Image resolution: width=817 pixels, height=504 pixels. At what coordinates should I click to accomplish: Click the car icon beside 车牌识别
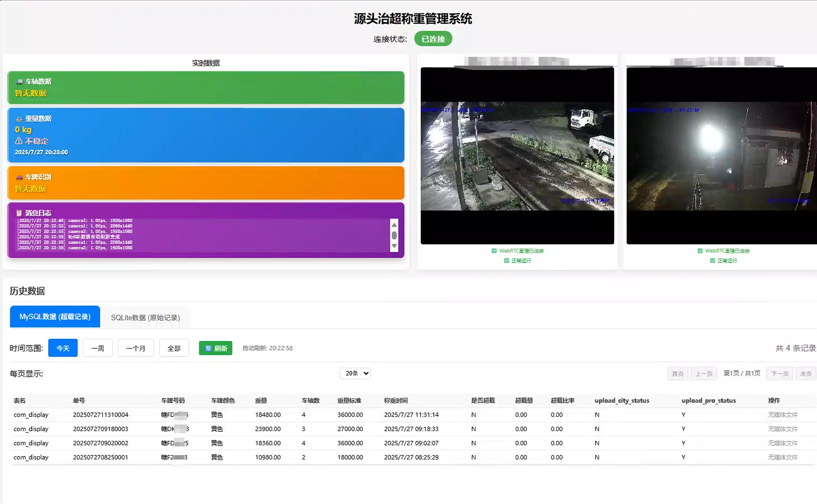click(19, 177)
